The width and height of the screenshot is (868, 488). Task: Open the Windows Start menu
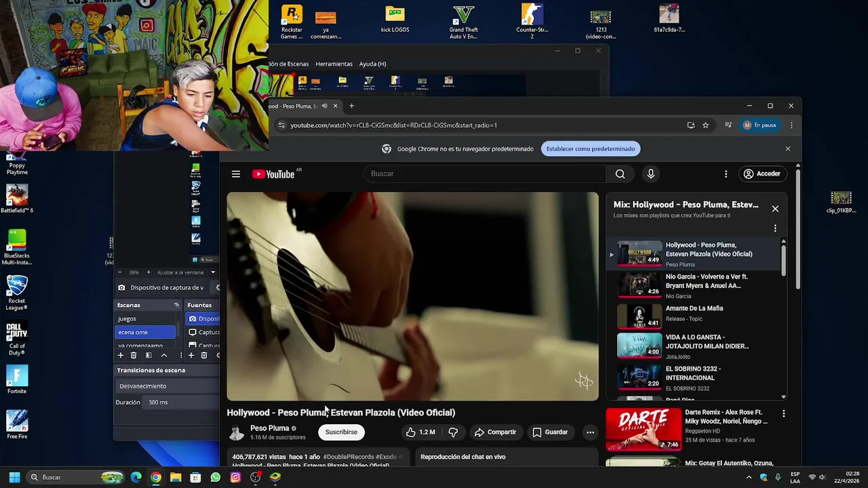pyautogui.click(x=14, y=477)
